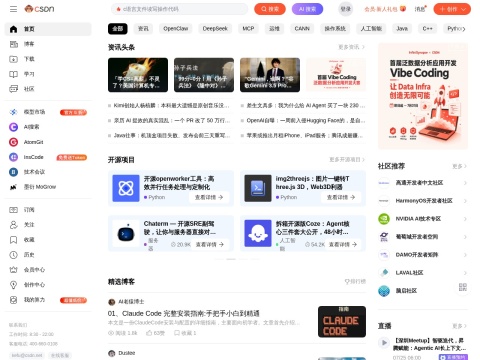Select the Java category tab
480x360 pixels.
coord(402,29)
